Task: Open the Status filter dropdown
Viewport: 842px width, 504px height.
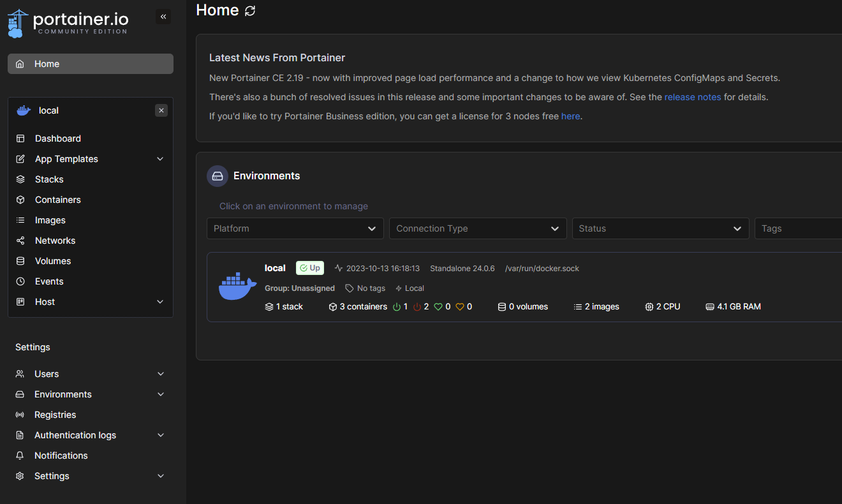Action: tap(660, 228)
